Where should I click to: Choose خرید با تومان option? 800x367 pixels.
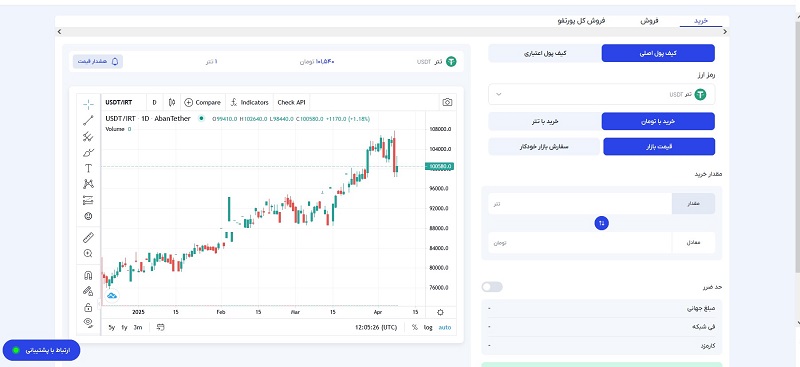point(658,121)
